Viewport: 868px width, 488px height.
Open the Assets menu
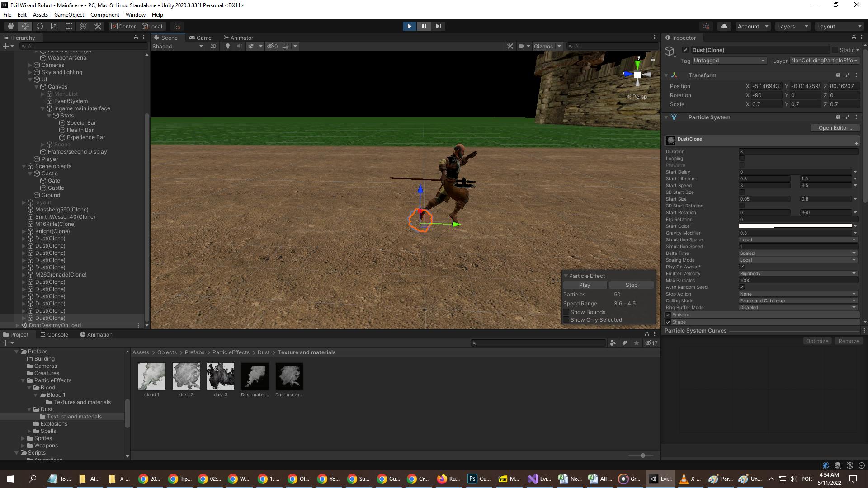(40, 15)
